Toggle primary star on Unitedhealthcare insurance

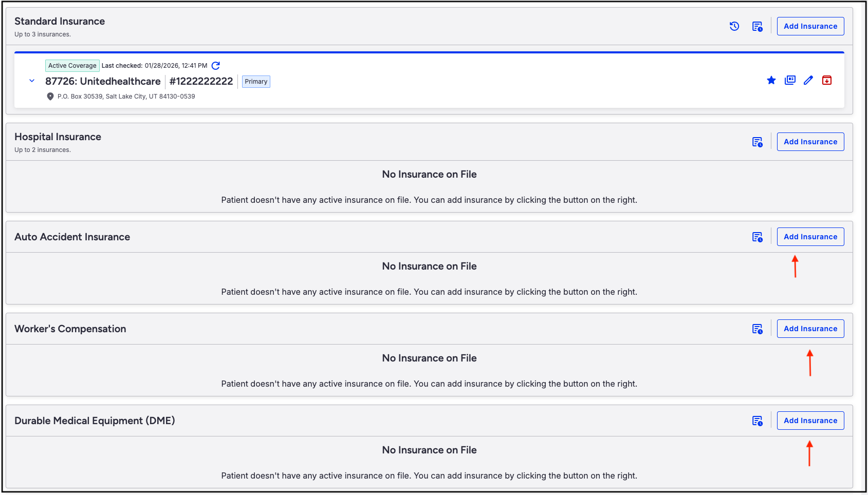[x=771, y=80]
